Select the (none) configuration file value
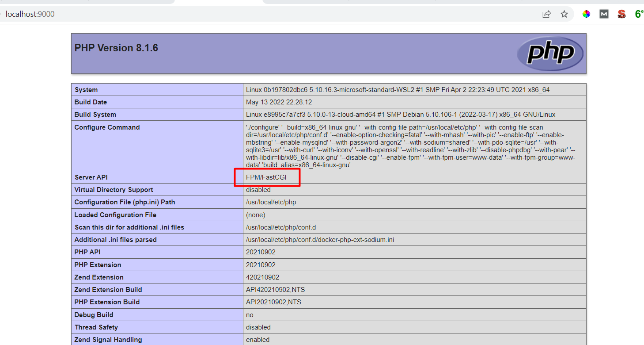The height and width of the screenshot is (345, 644). [x=256, y=215]
